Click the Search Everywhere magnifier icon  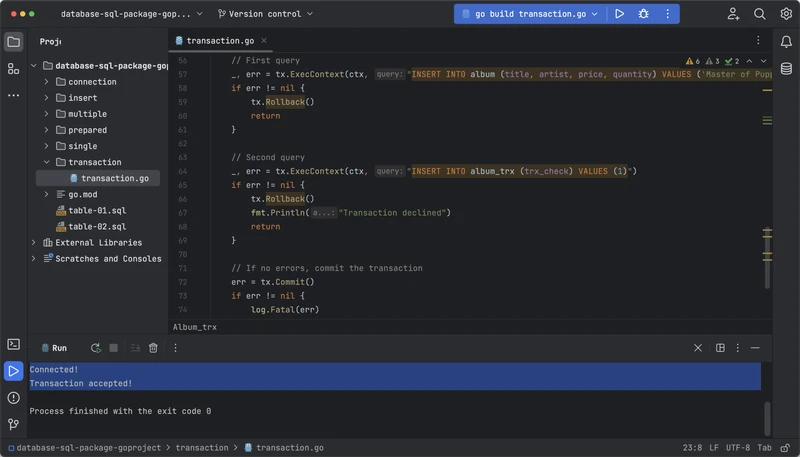pos(760,14)
